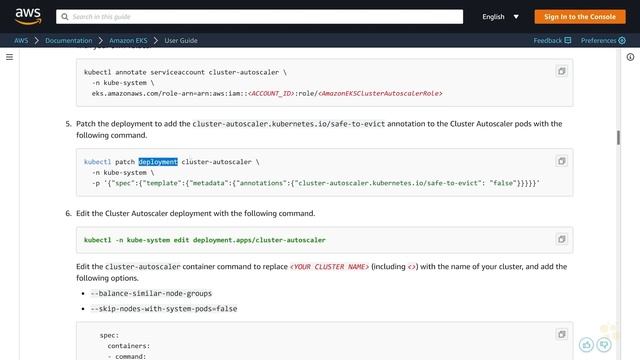This screenshot has height=360, width=640.
Task: Click the search magnifier icon
Action: pyautogui.click(x=64, y=17)
